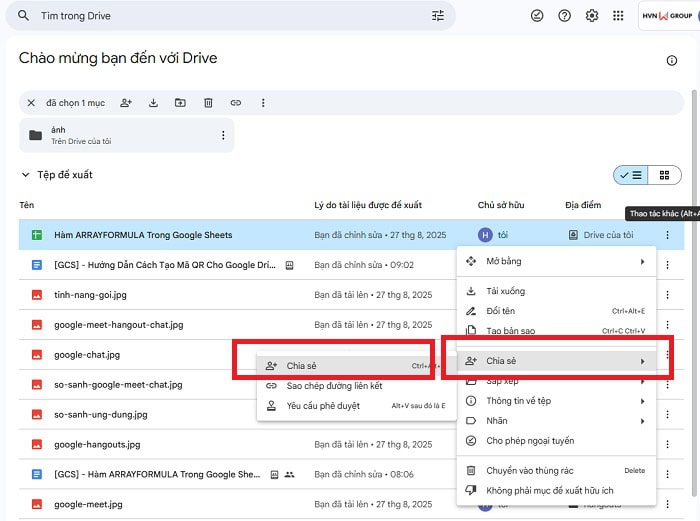Click the trash icon in selection toolbar
700x521 pixels.
(x=208, y=103)
